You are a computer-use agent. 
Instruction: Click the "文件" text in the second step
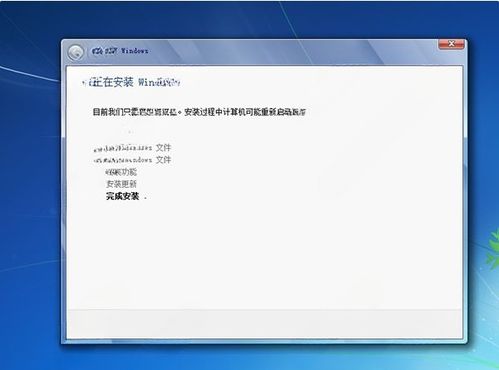(x=163, y=160)
